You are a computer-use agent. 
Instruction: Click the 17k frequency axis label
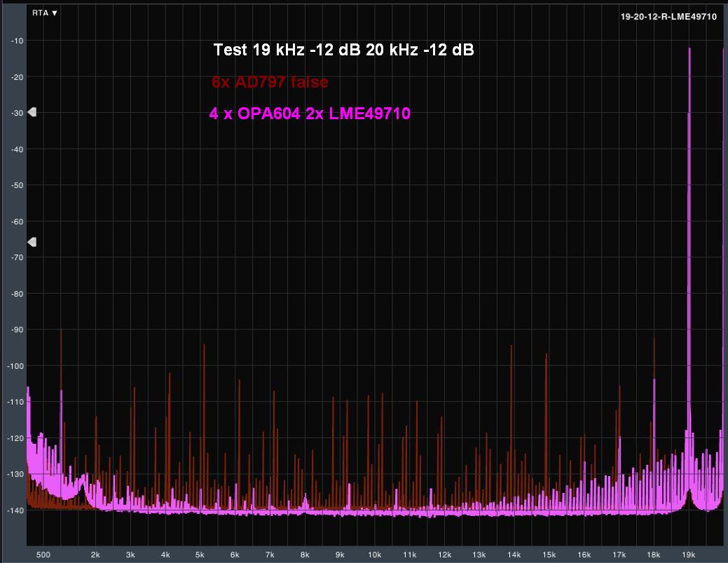coord(619,555)
